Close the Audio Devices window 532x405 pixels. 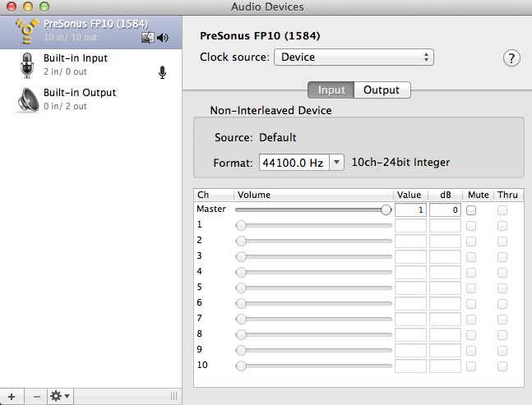[x=12, y=7]
